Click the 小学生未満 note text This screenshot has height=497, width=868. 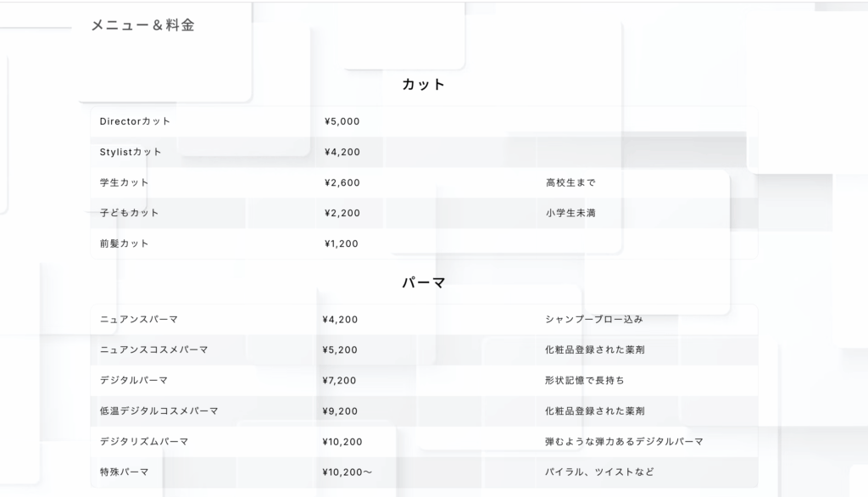point(570,213)
